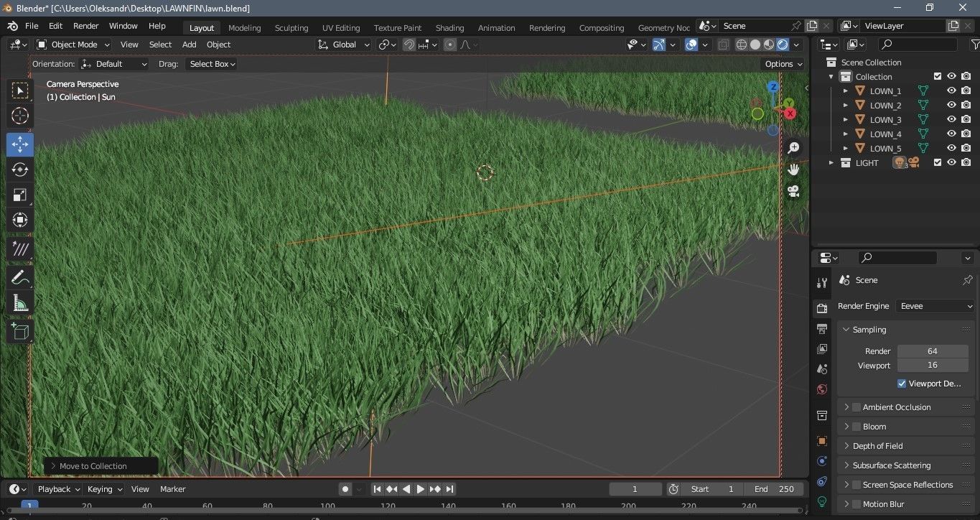Open the timeline Keying popover

point(105,489)
